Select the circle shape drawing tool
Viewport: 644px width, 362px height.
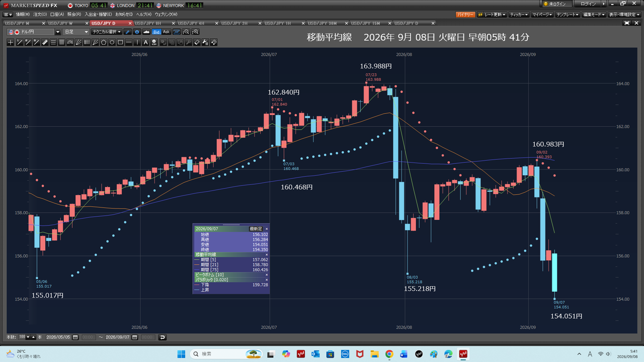click(112, 42)
